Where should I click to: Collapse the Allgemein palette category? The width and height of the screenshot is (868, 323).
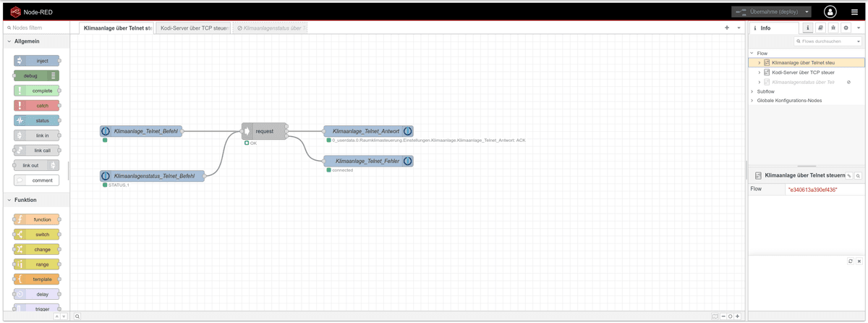38,41
